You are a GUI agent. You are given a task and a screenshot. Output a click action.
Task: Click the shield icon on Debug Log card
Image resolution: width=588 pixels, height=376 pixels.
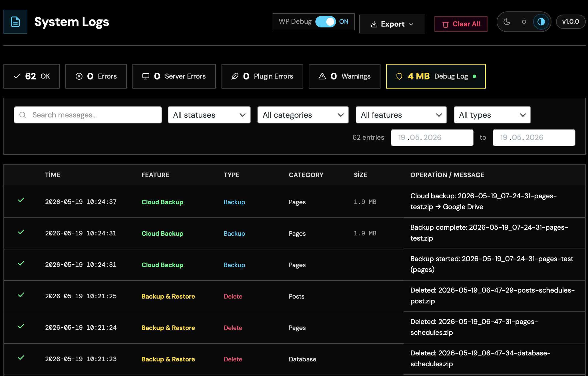(399, 76)
